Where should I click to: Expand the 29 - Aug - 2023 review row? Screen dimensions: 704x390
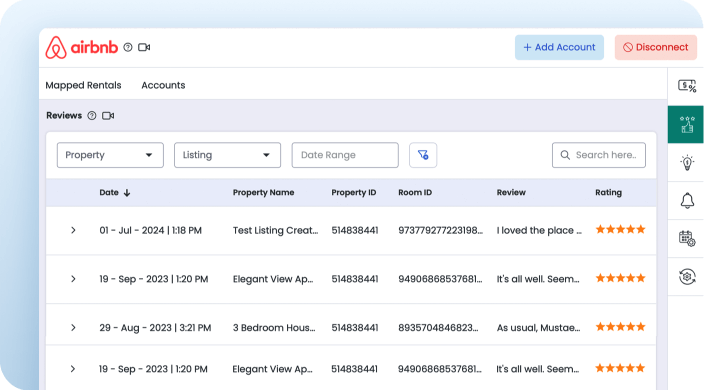click(73, 328)
